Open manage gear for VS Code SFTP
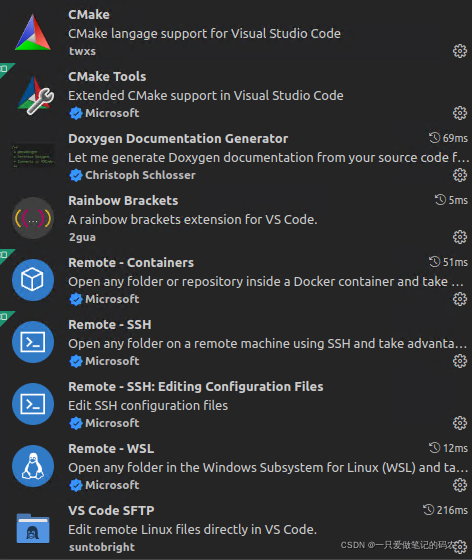The width and height of the screenshot is (472, 560). pyautogui.click(x=461, y=546)
